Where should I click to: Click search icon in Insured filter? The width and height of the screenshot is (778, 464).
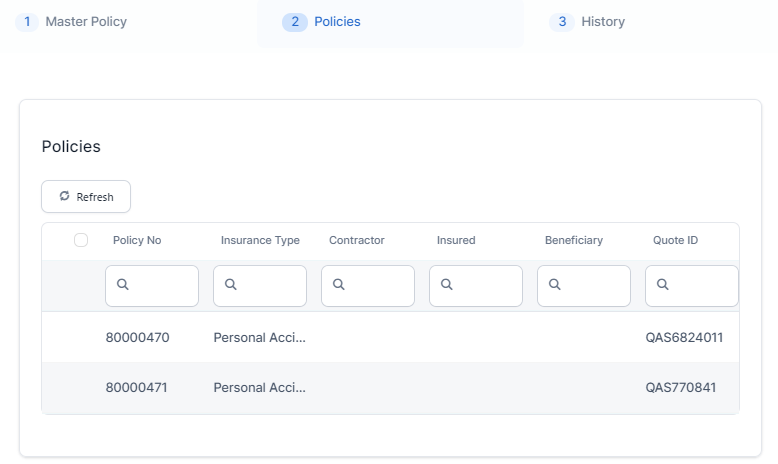(x=447, y=285)
